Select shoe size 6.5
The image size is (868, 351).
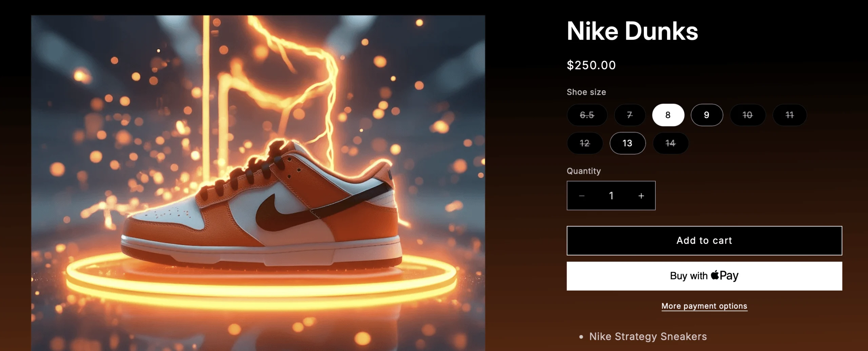[587, 115]
